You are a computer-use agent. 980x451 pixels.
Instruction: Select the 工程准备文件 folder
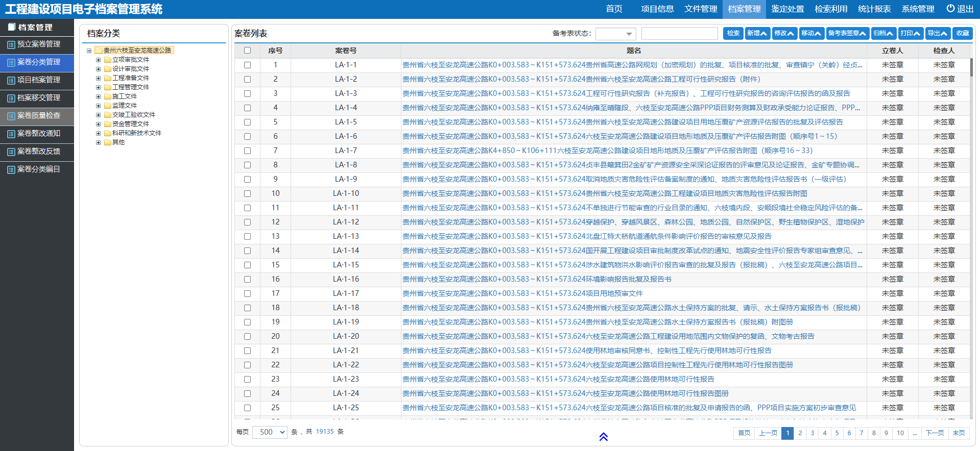pos(131,78)
